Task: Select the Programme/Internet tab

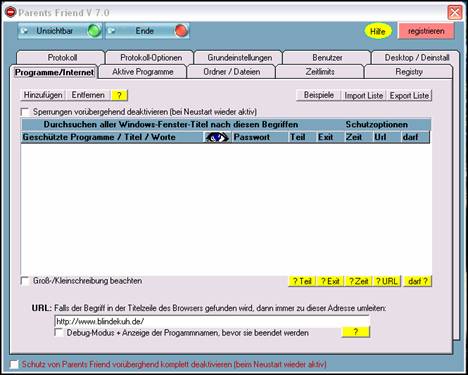Action: (54, 72)
